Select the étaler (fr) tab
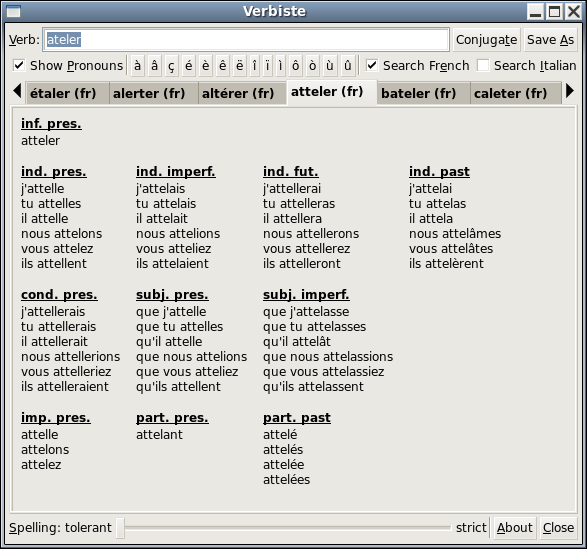This screenshot has width=587, height=549. (63, 93)
